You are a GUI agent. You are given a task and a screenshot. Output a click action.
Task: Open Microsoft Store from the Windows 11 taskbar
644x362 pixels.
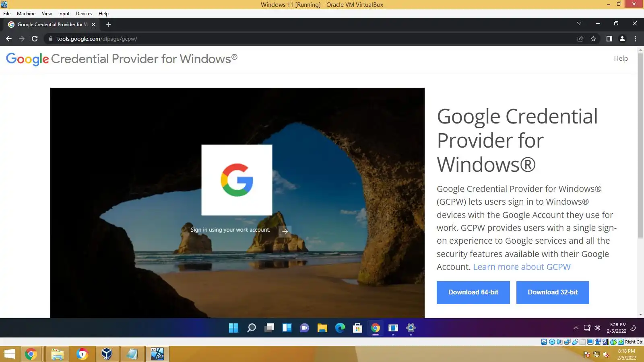tap(358, 328)
